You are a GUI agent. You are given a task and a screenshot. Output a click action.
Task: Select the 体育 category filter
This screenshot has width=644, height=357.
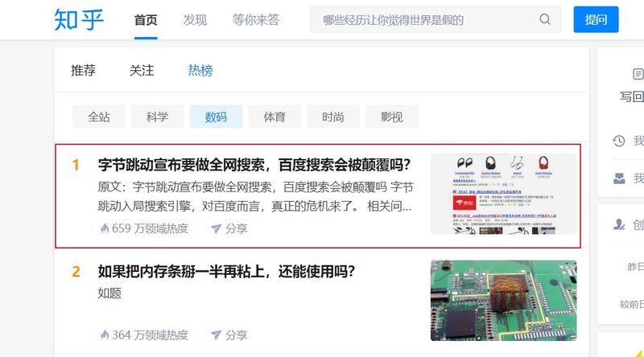pos(275,117)
